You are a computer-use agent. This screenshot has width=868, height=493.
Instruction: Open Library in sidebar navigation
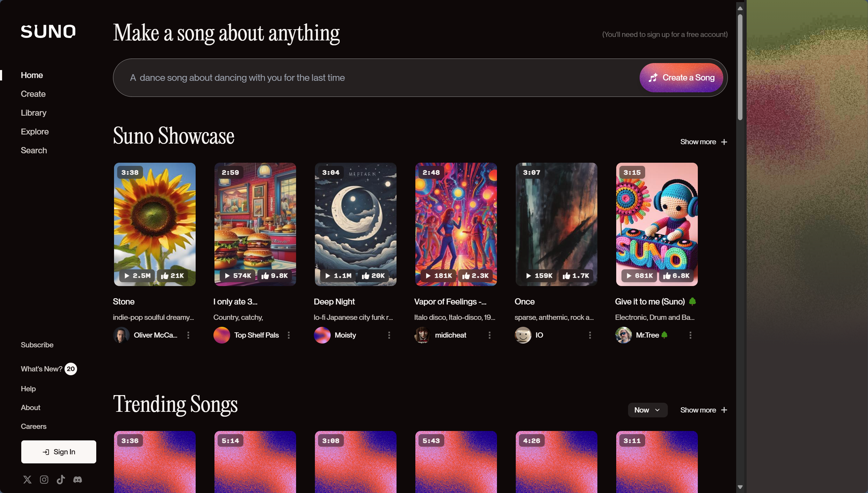click(x=33, y=113)
